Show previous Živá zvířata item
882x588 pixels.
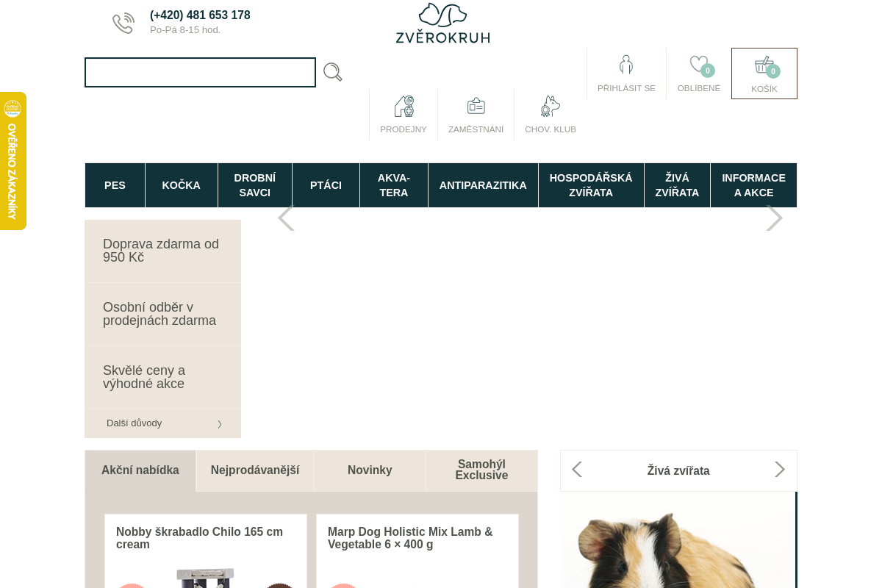tap(577, 470)
